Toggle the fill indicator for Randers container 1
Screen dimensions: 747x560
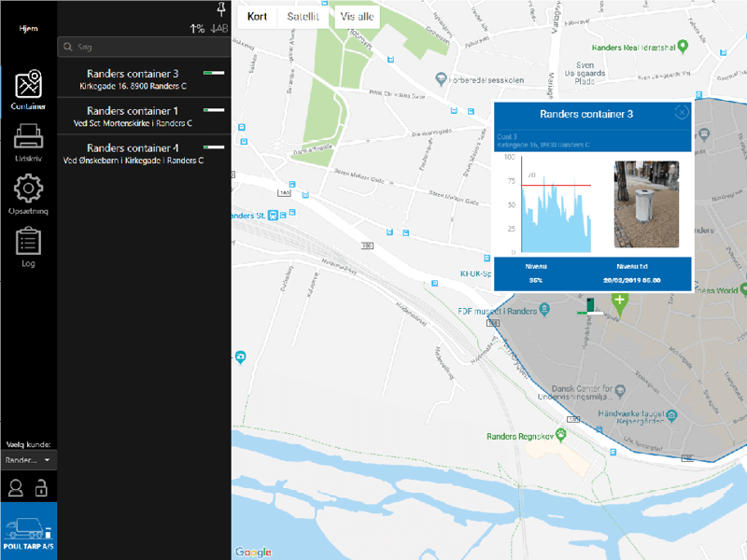(x=214, y=110)
